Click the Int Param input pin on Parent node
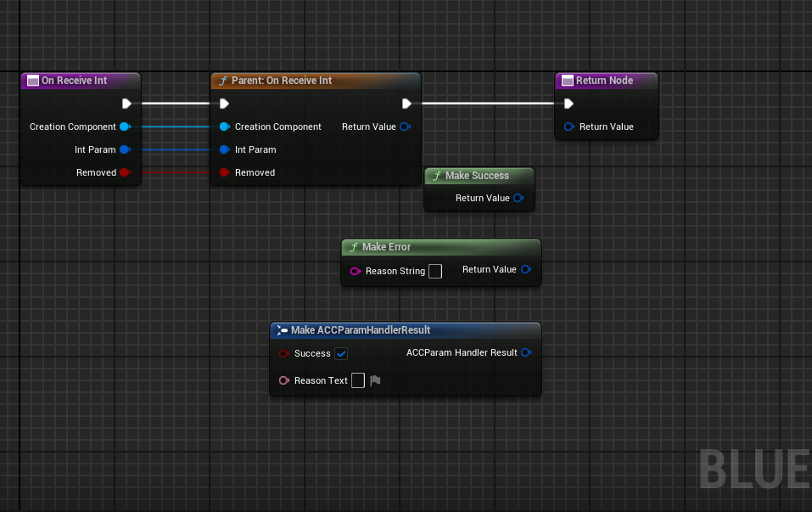812x512 pixels. coord(224,149)
